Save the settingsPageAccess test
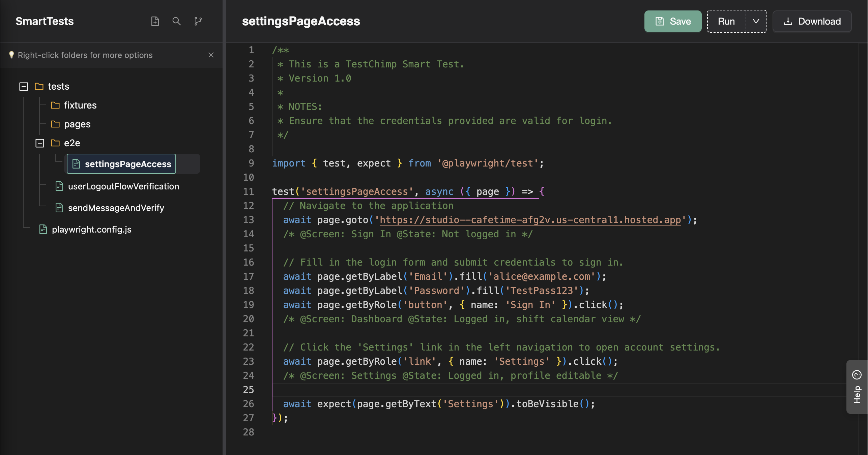Viewport: 868px width, 455px height. click(x=672, y=21)
